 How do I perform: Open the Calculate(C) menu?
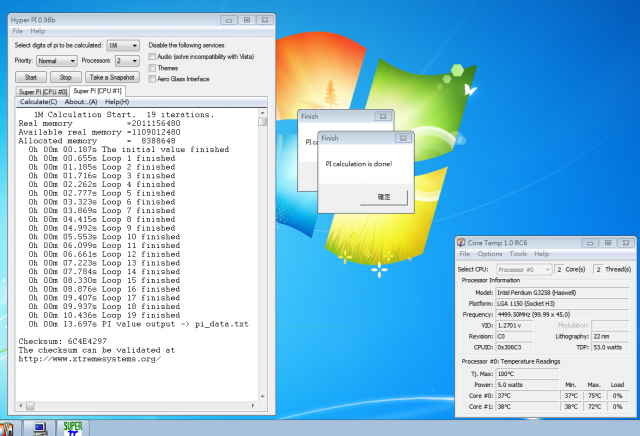point(38,102)
